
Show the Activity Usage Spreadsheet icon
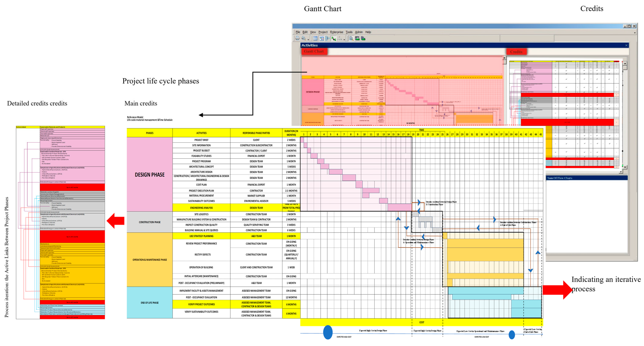coord(358,38)
